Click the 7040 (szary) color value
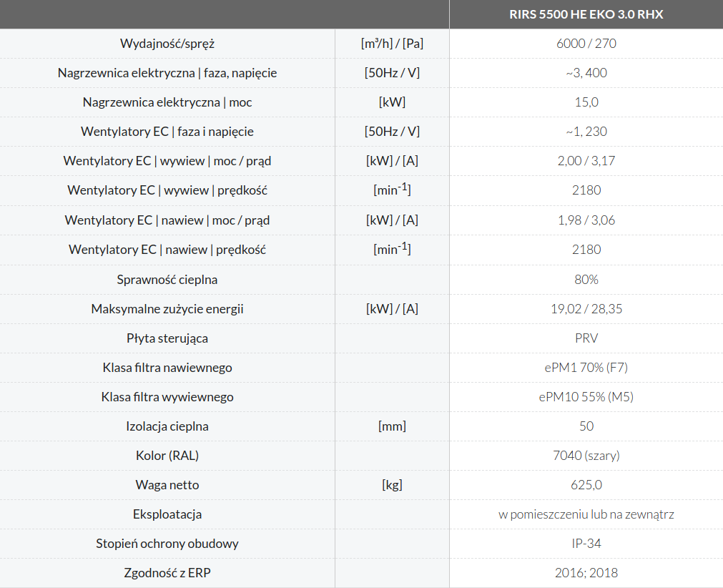 586,456
